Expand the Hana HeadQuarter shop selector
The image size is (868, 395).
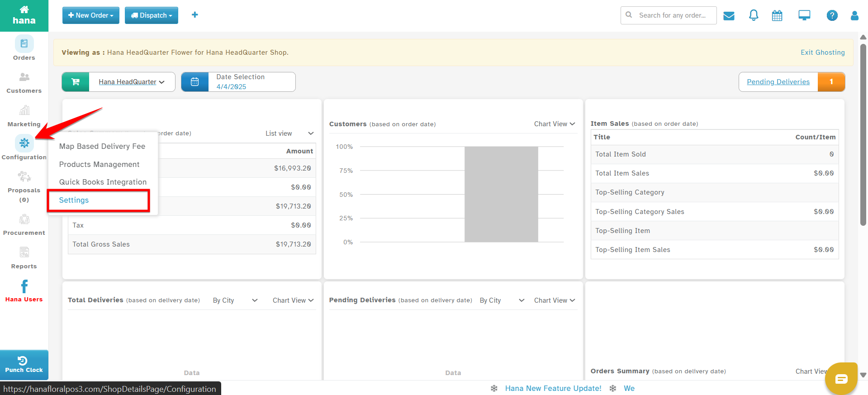pyautogui.click(x=132, y=82)
